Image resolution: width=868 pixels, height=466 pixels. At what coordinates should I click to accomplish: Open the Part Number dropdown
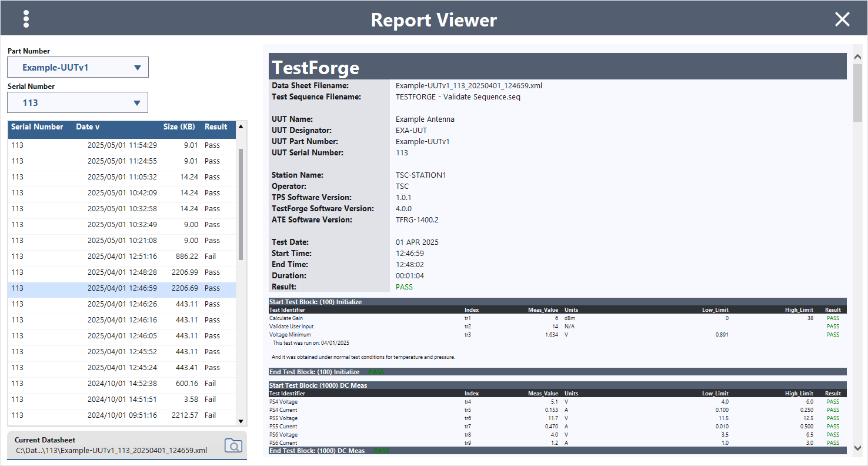(78, 67)
